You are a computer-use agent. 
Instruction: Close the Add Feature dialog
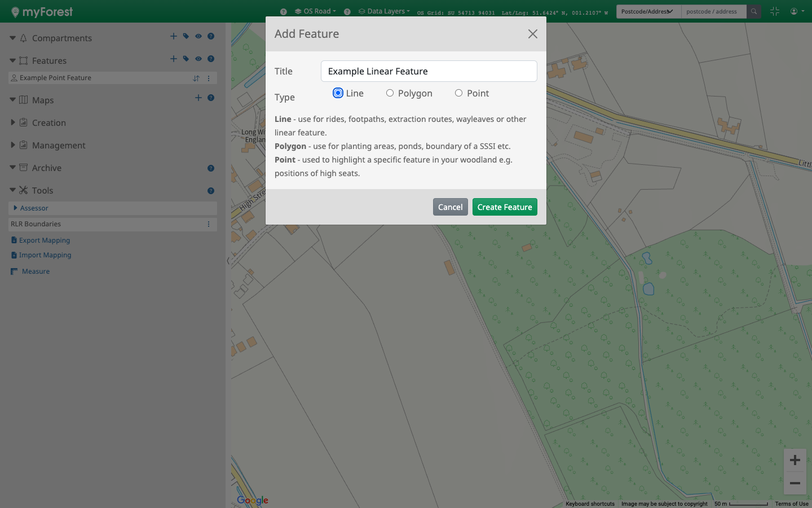pyautogui.click(x=532, y=34)
